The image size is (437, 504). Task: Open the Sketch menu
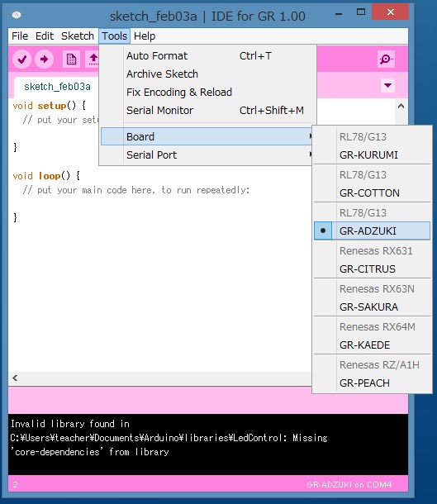78,36
